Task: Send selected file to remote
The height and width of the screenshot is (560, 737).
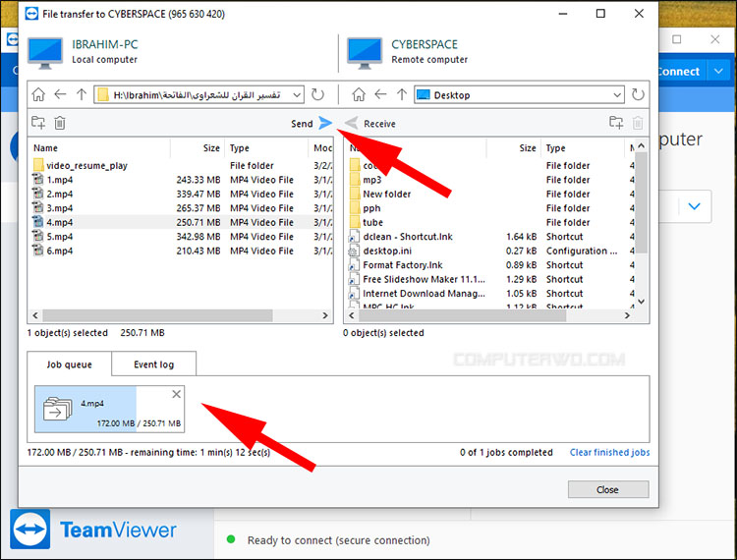Action: pyautogui.click(x=325, y=123)
